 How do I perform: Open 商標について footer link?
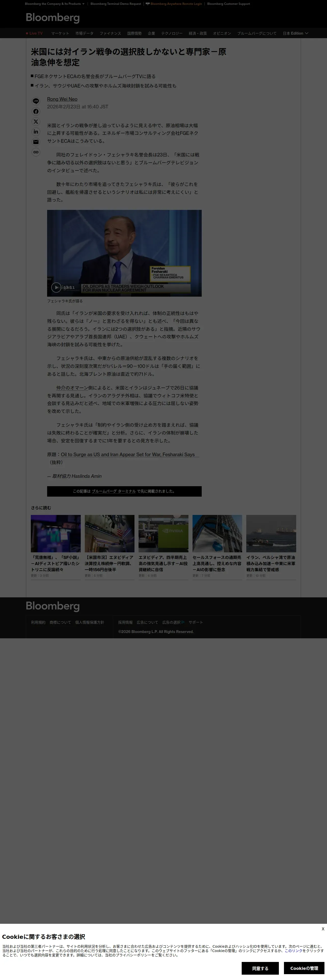click(x=60, y=622)
